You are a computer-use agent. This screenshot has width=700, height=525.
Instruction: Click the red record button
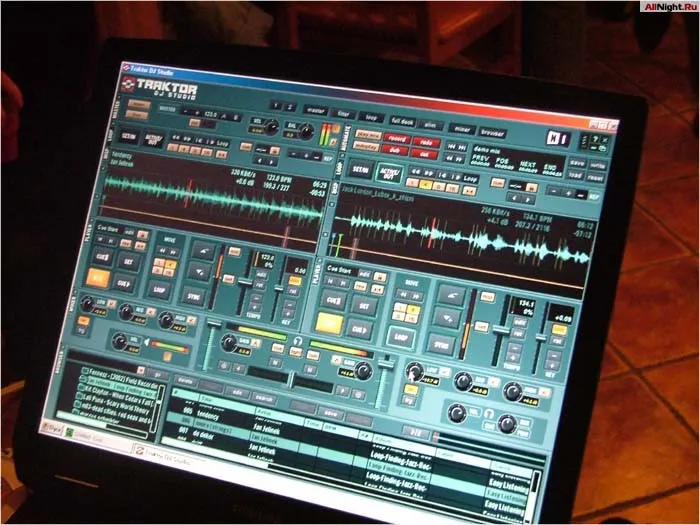[396, 139]
